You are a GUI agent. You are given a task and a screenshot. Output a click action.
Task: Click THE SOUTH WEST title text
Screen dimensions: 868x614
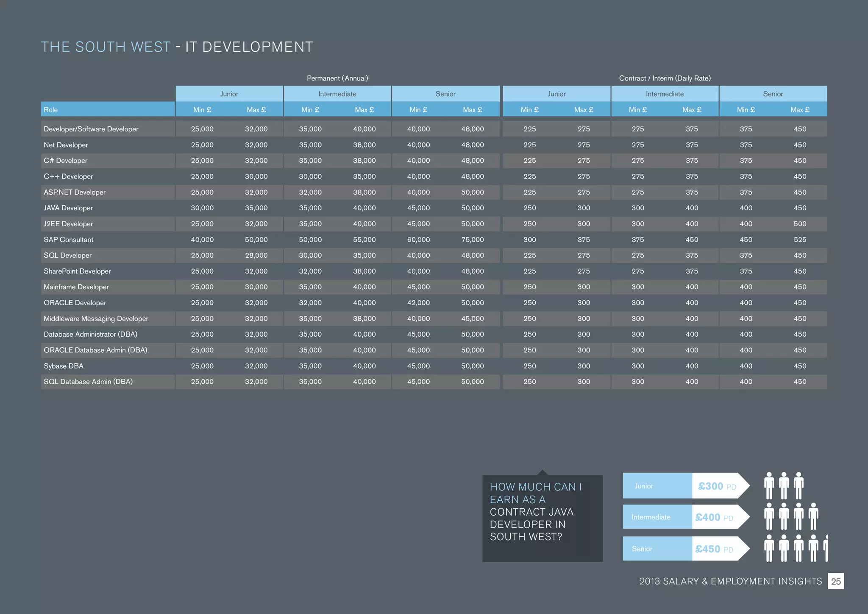tap(106, 47)
